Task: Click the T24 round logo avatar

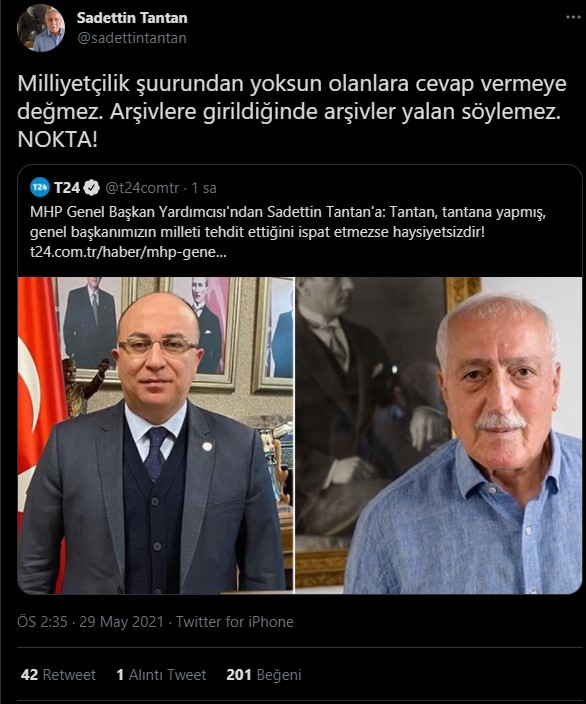Action: pos(40,187)
